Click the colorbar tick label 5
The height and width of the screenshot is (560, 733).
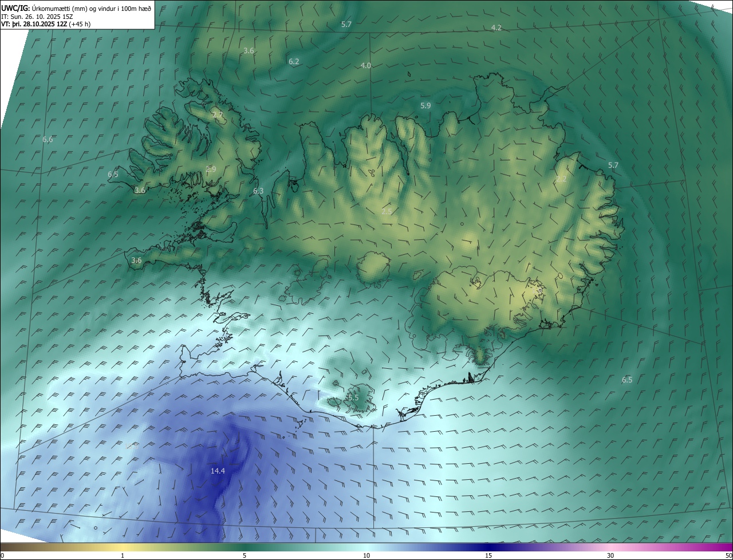coord(245,555)
